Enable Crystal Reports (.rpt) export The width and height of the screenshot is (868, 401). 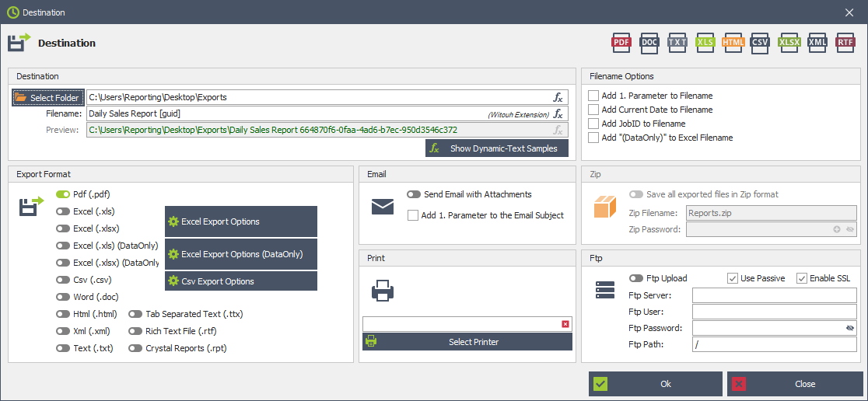tap(135, 348)
